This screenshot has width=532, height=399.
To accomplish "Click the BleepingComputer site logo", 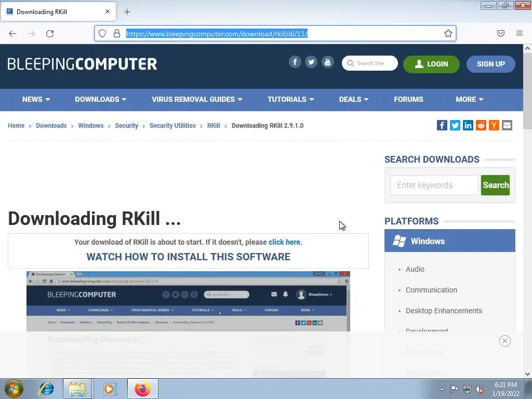I will click(82, 64).
